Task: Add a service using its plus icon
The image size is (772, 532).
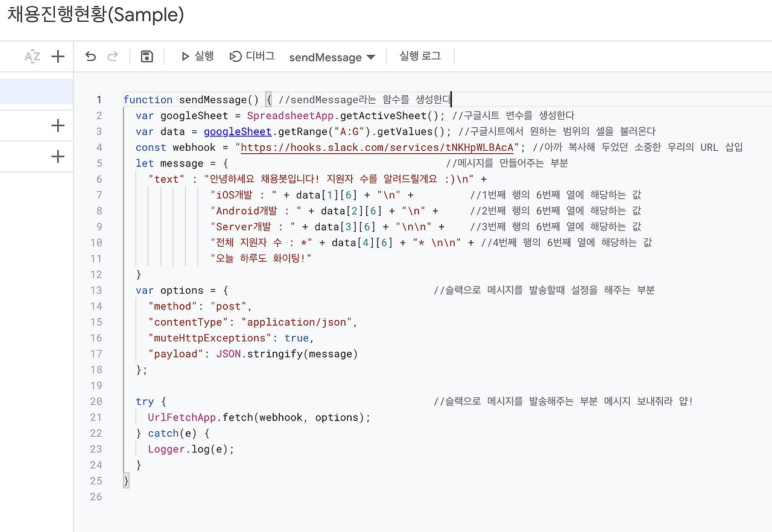Action: [57, 156]
